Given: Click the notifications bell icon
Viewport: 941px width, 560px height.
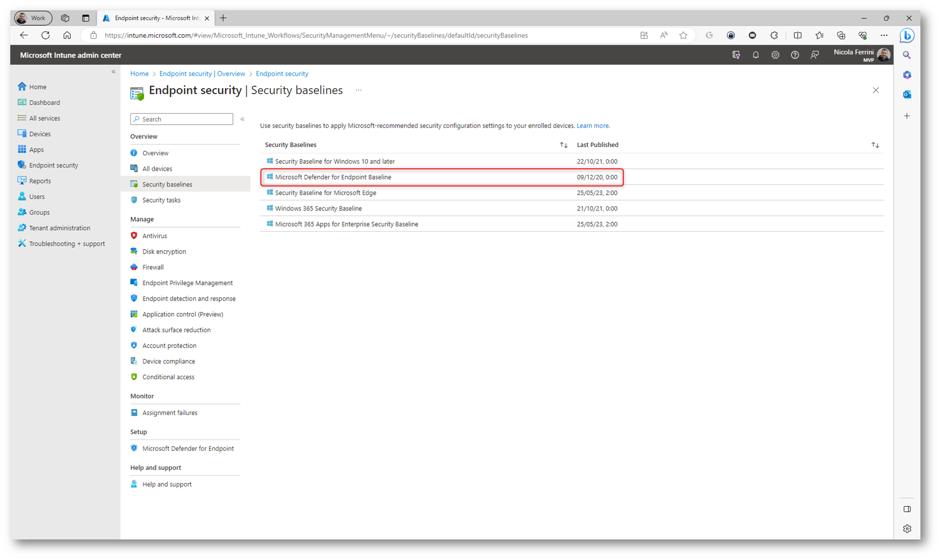Looking at the screenshot, I should [755, 55].
